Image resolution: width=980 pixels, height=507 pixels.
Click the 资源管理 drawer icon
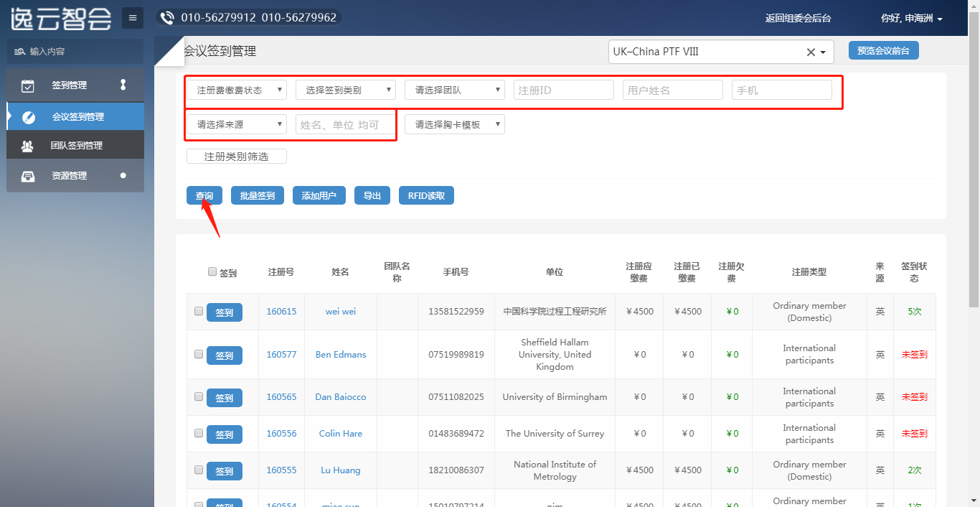[x=28, y=176]
